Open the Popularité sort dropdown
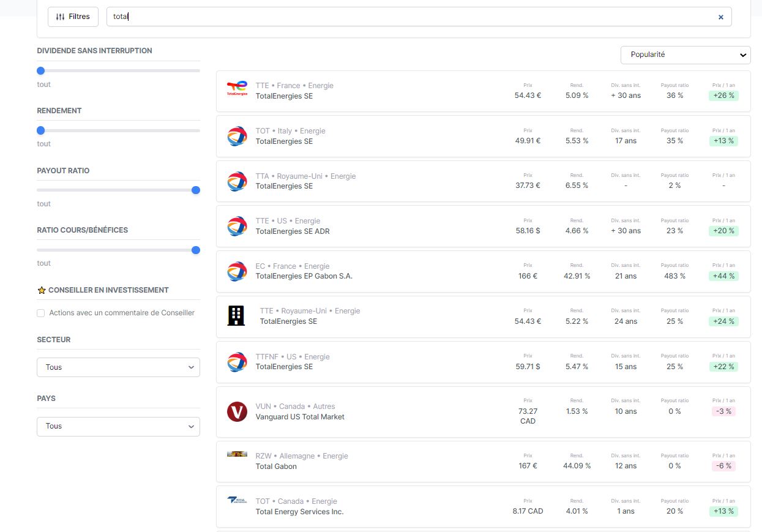Screen dimensions: 762x532 [685, 54]
